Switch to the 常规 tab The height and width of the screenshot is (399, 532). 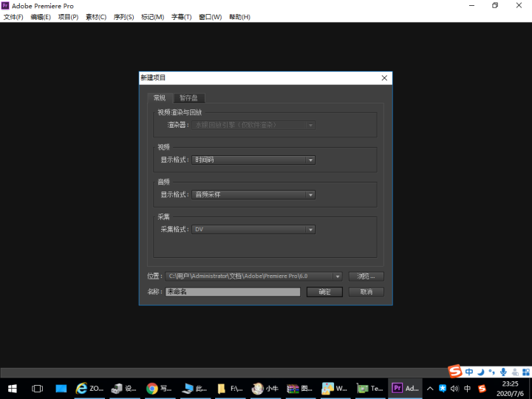(160, 98)
